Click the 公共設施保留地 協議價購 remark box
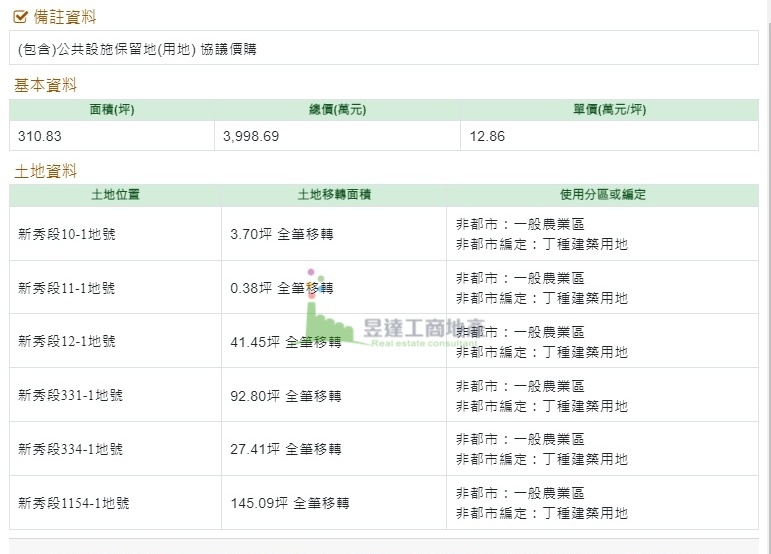Viewport: 771px width, 554px height. pyautogui.click(x=384, y=48)
